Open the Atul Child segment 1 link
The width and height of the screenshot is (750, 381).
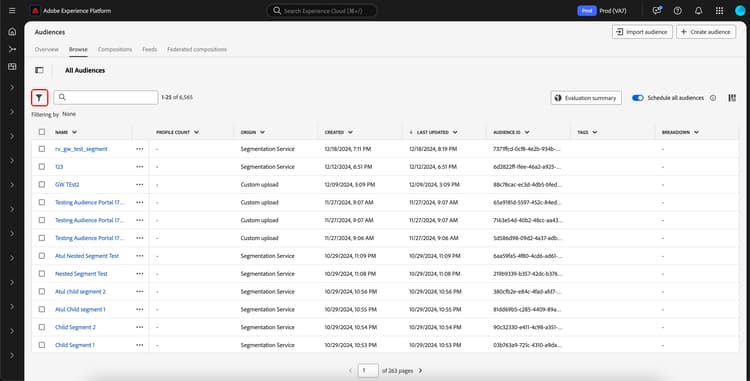click(80, 309)
